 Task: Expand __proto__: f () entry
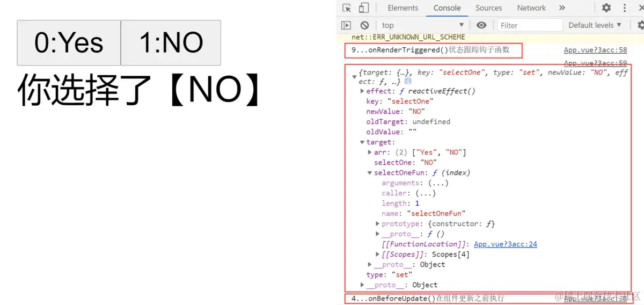point(378,234)
